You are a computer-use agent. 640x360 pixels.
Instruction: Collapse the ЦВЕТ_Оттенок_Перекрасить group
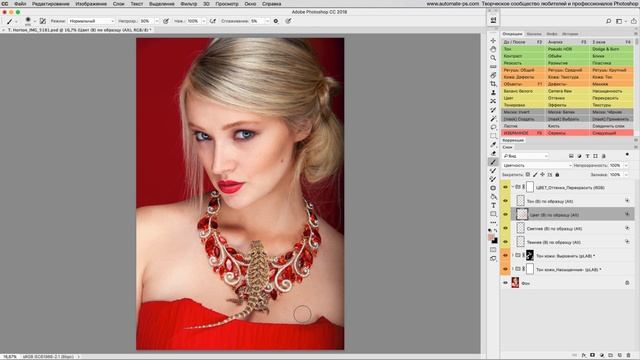coord(513,187)
